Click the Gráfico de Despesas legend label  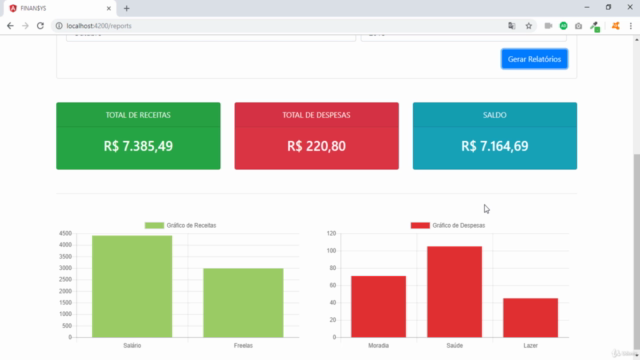pyautogui.click(x=459, y=225)
